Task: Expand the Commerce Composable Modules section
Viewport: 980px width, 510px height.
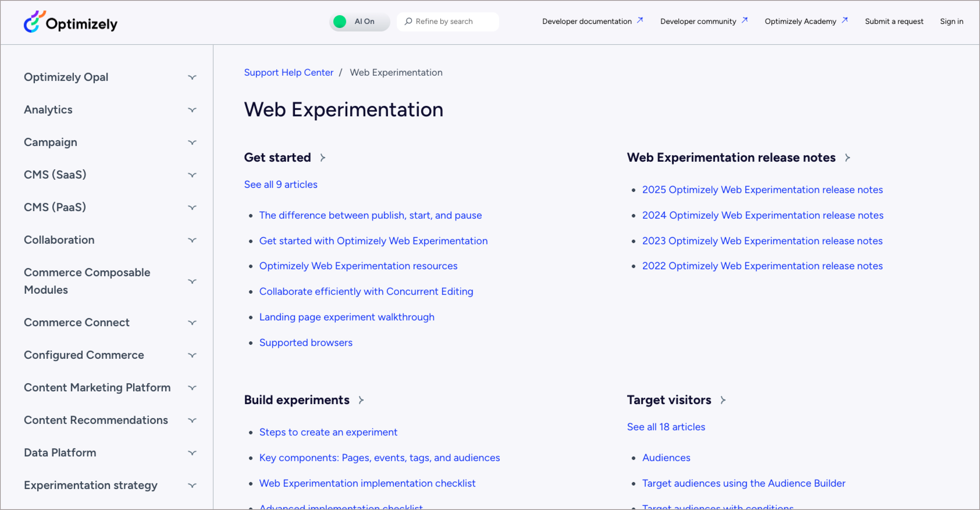Action: click(192, 282)
